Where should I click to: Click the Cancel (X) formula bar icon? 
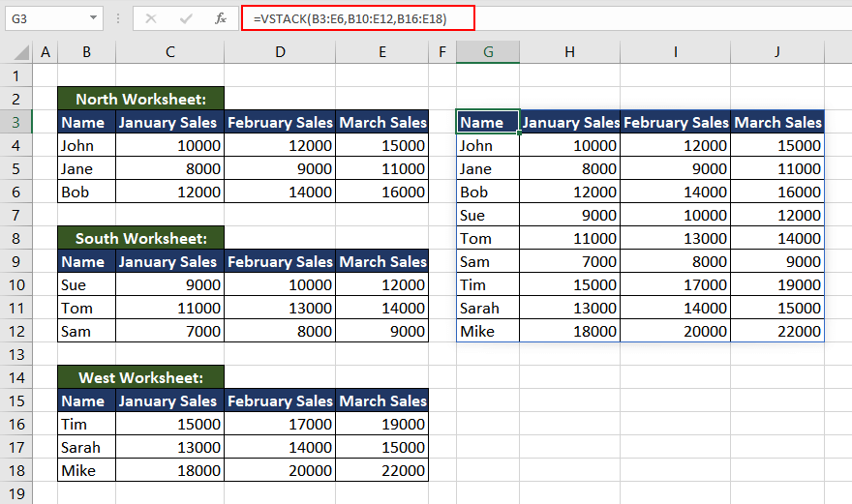(x=151, y=19)
